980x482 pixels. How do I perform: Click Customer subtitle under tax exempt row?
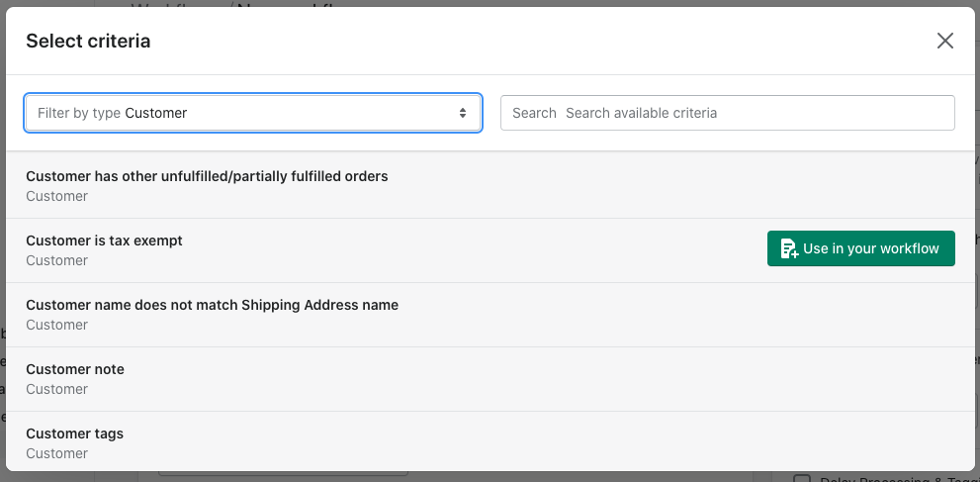pos(57,260)
